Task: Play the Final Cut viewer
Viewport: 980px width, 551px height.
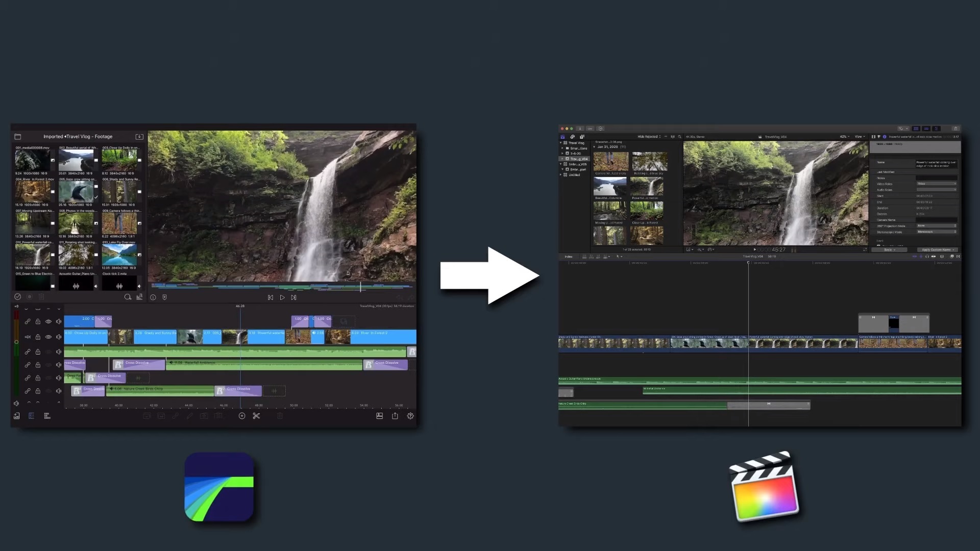Action: [755, 250]
